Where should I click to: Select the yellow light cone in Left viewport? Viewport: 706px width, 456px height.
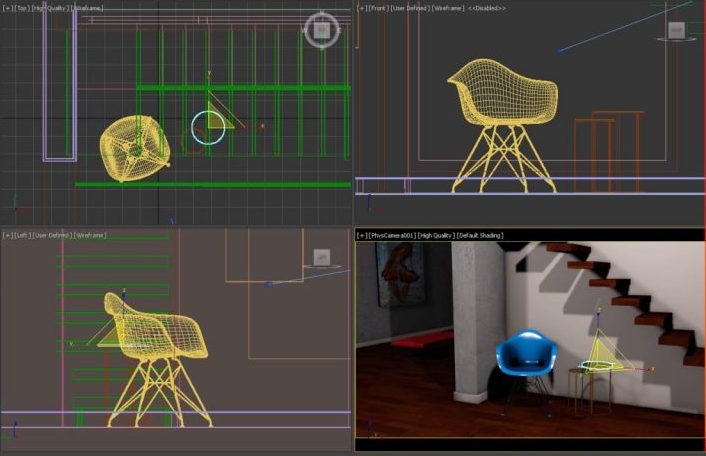point(108,338)
